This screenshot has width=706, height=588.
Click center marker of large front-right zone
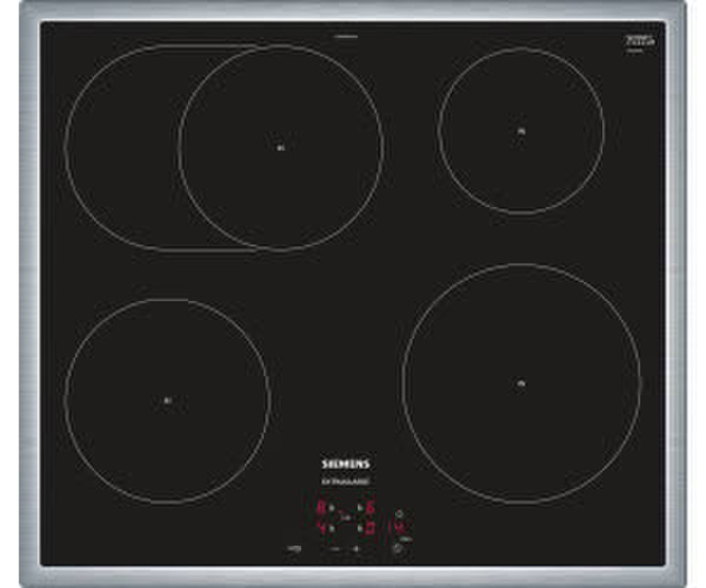[x=521, y=383]
